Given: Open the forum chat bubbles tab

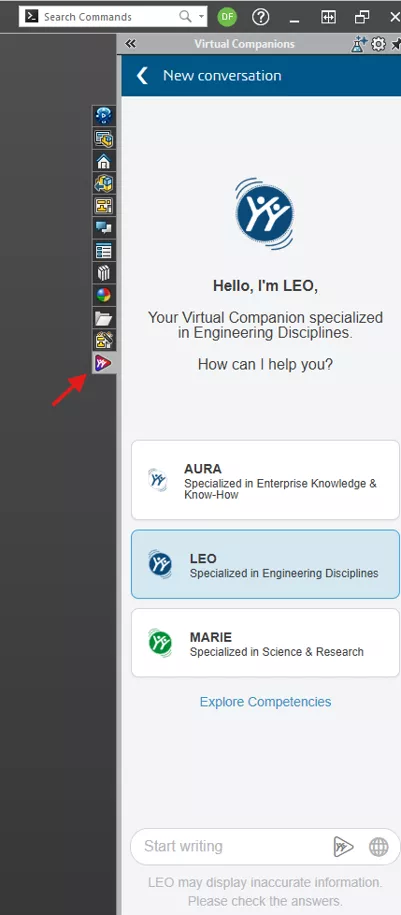Looking at the screenshot, I should tap(103, 228).
